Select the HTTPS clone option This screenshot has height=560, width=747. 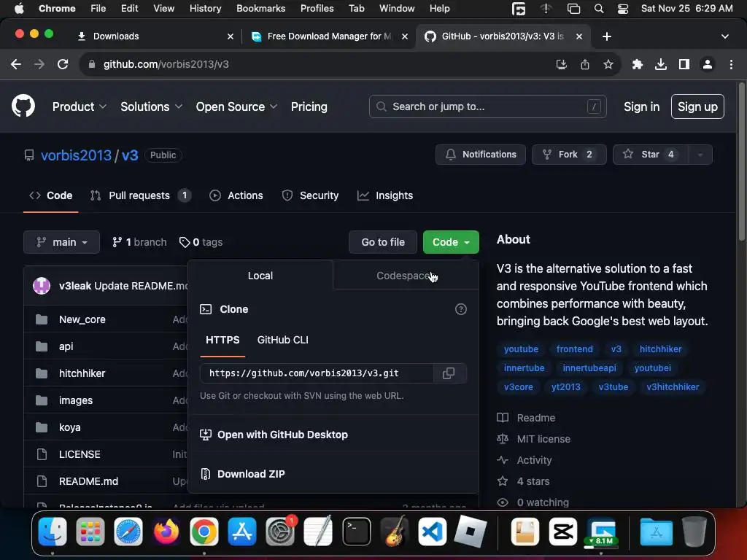pyautogui.click(x=222, y=340)
